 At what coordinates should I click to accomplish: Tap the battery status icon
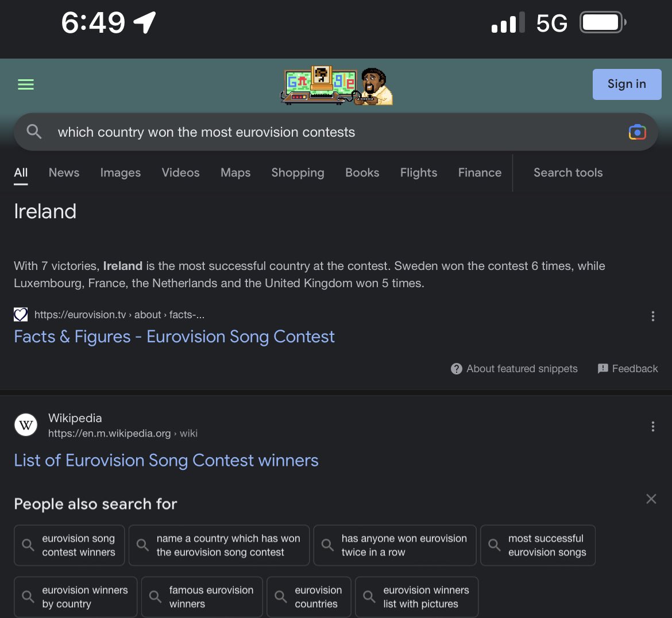603,22
